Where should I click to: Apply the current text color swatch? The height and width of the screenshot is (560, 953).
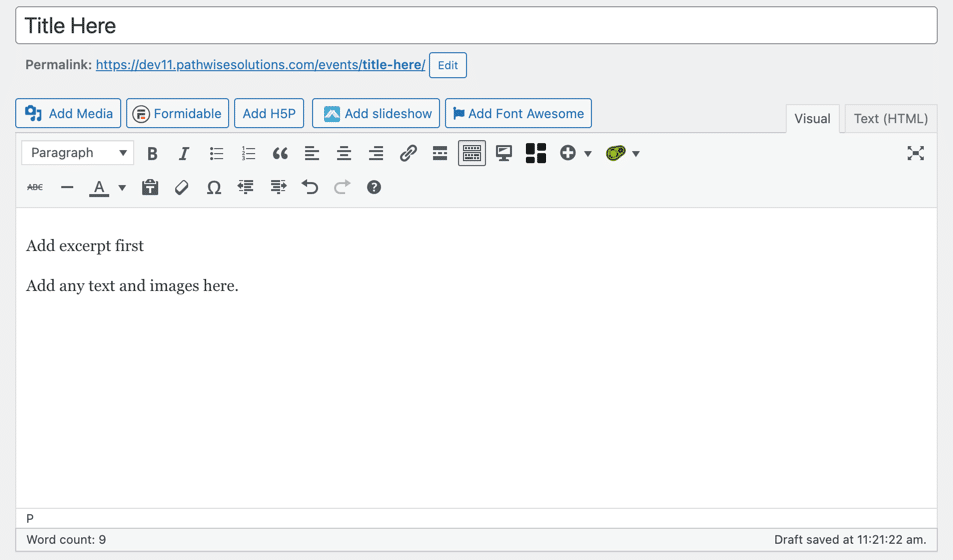pos(99,188)
